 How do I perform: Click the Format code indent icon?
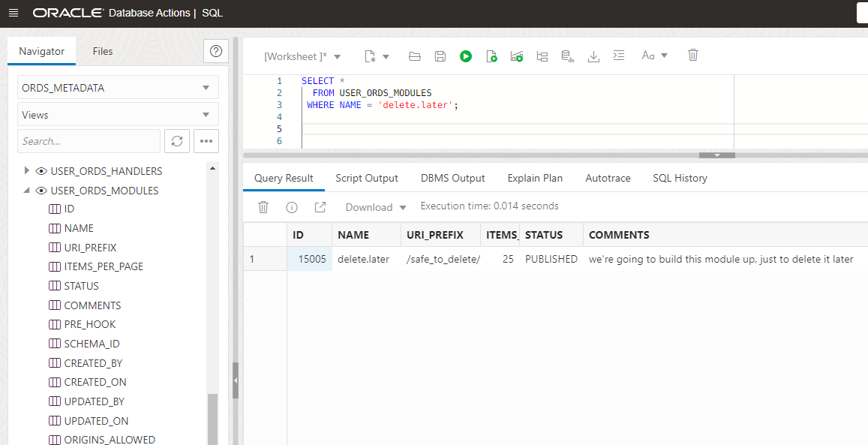tap(619, 56)
